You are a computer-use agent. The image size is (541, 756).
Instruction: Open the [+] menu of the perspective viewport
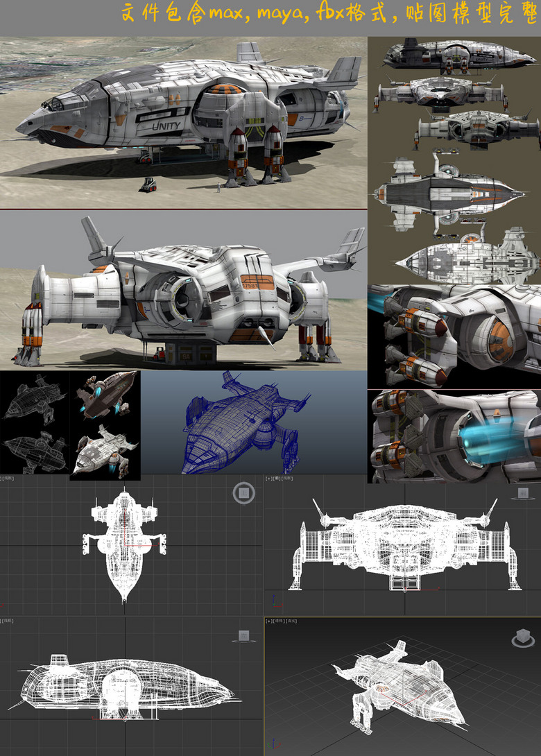pos(268,621)
